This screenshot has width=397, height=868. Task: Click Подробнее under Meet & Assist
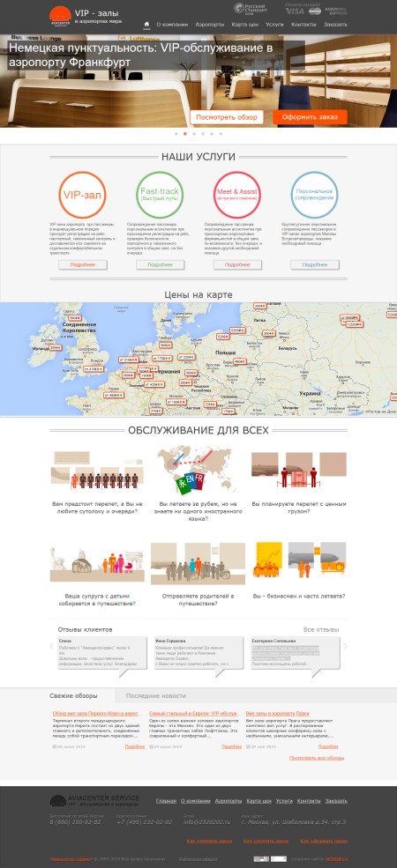(237, 265)
